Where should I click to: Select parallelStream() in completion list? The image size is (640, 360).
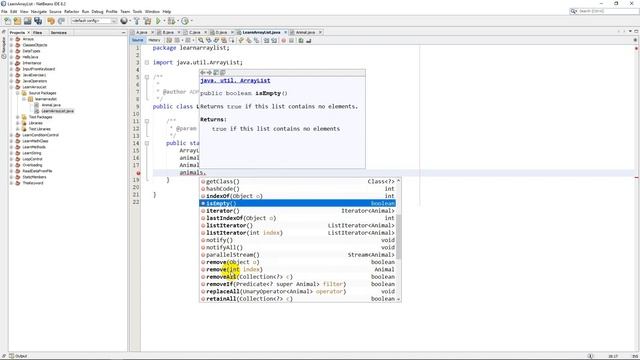pos(298,255)
